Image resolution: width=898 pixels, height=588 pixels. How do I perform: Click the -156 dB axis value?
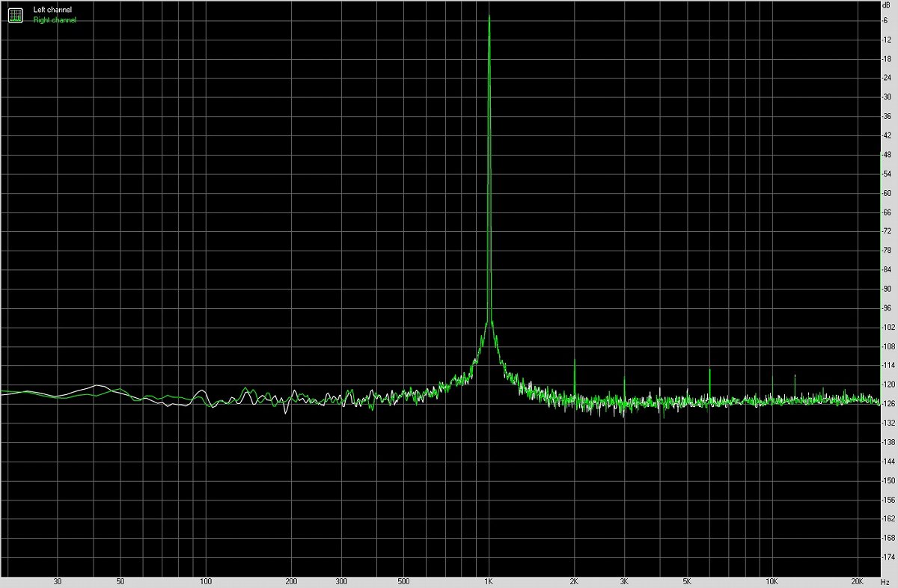pos(888,500)
